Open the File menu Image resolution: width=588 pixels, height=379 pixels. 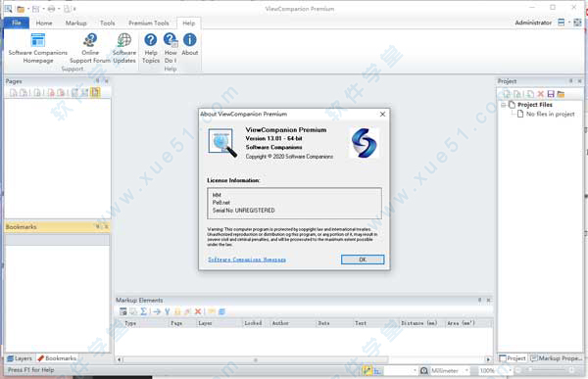[17, 23]
